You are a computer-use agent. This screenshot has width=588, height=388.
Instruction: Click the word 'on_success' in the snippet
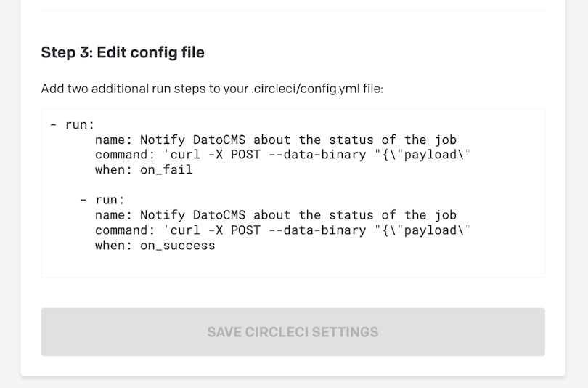(178, 246)
